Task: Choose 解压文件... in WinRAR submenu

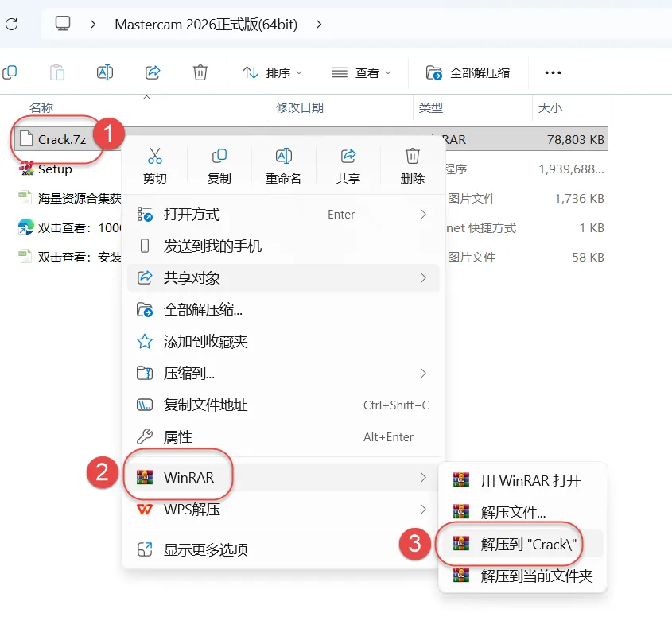Action: 522,512
